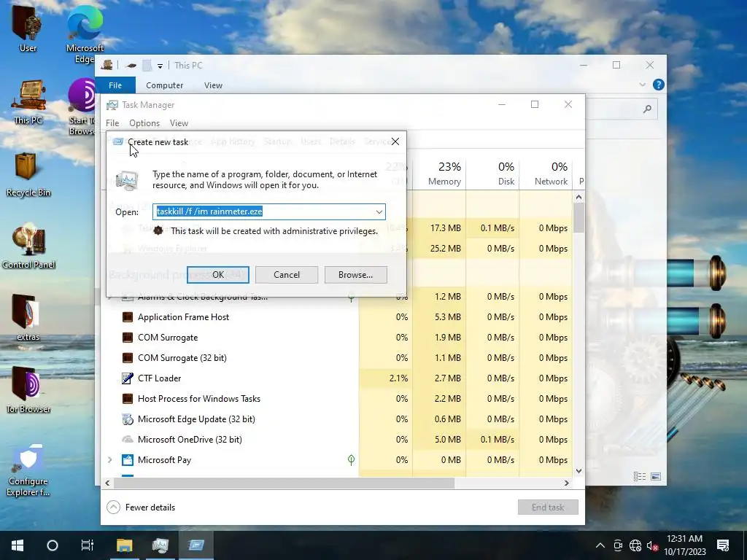Open quick access toolbar dropdown in This PC
Viewport: 747px width, 560px height.
(160, 66)
